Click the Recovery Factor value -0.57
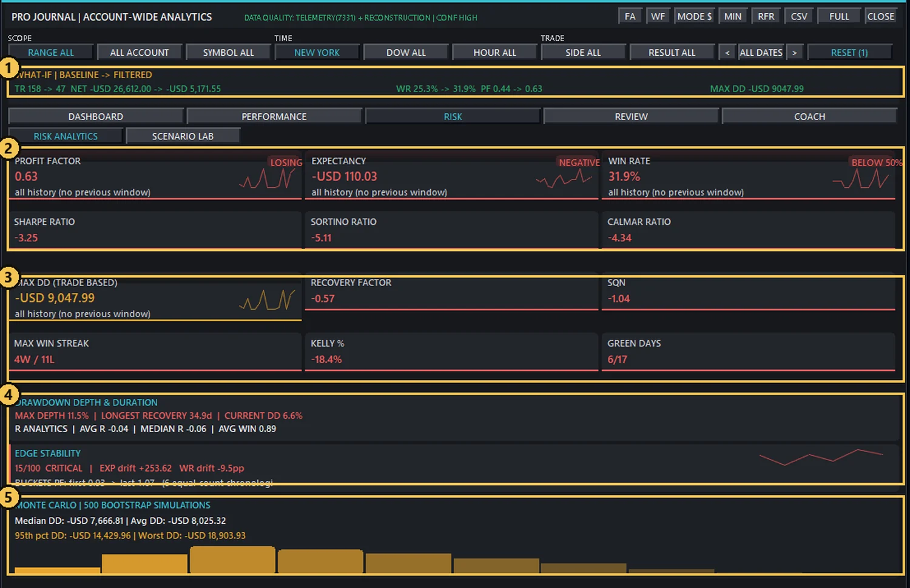This screenshot has height=588, width=910. [323, 299]
